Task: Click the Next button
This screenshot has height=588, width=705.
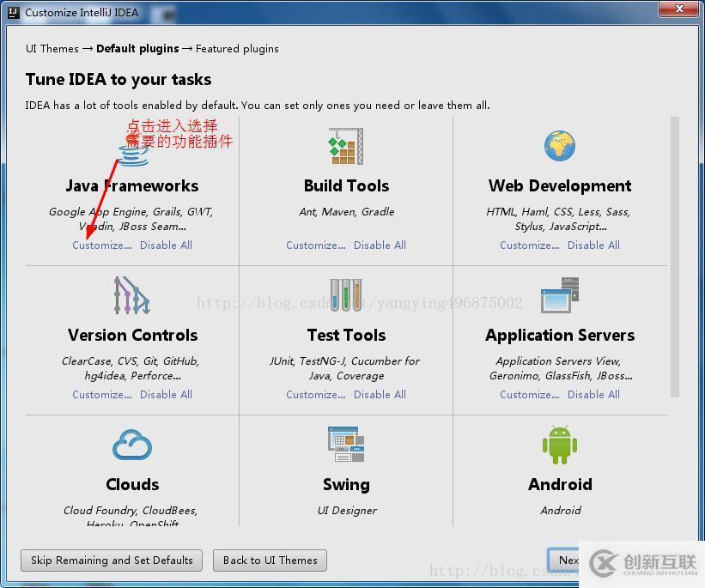Action: click(563, 561)
